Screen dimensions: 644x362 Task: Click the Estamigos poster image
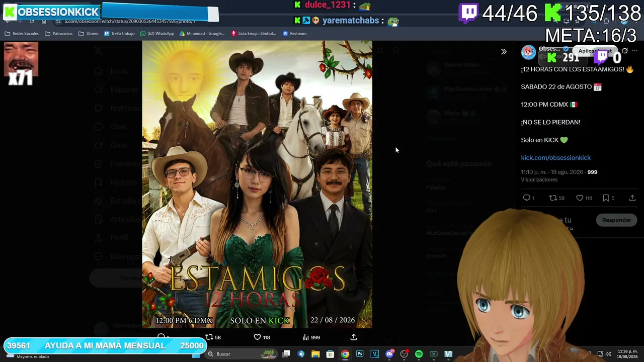point(257,185)
